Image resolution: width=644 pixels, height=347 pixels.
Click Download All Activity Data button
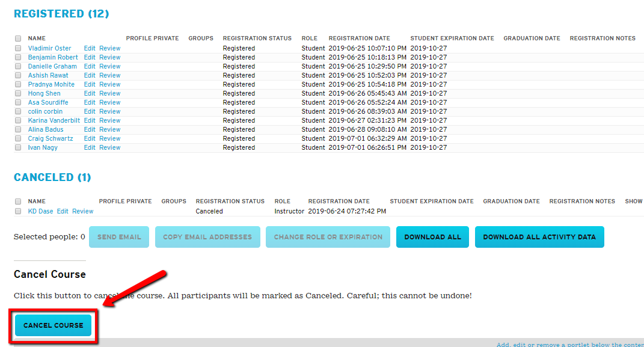(539, 237)
